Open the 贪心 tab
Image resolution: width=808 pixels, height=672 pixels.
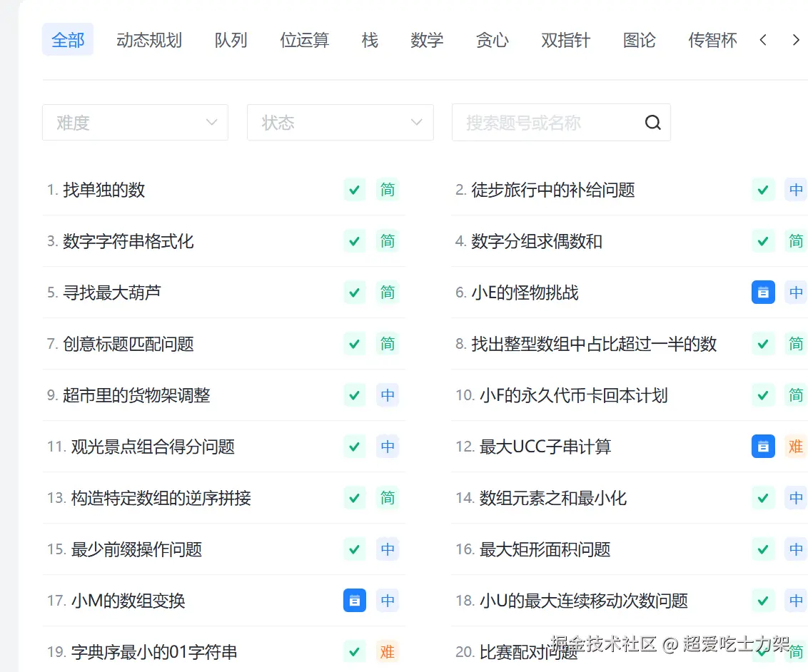tap(493, 40)
